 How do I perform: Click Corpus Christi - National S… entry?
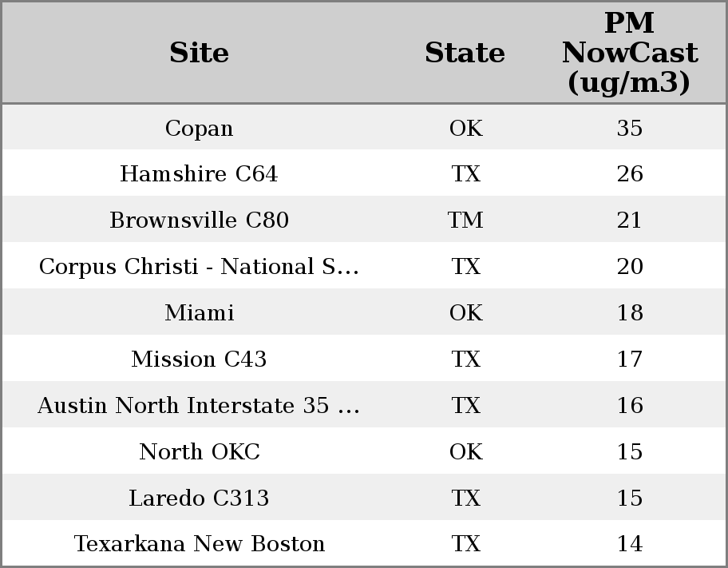click(x=199, y=267)
